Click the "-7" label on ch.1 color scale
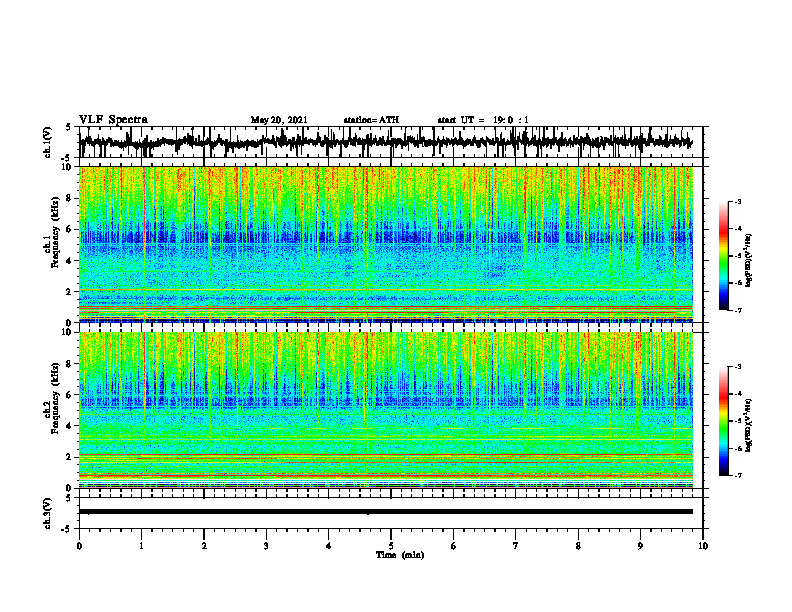792x612 pixels. pos(738,310)
